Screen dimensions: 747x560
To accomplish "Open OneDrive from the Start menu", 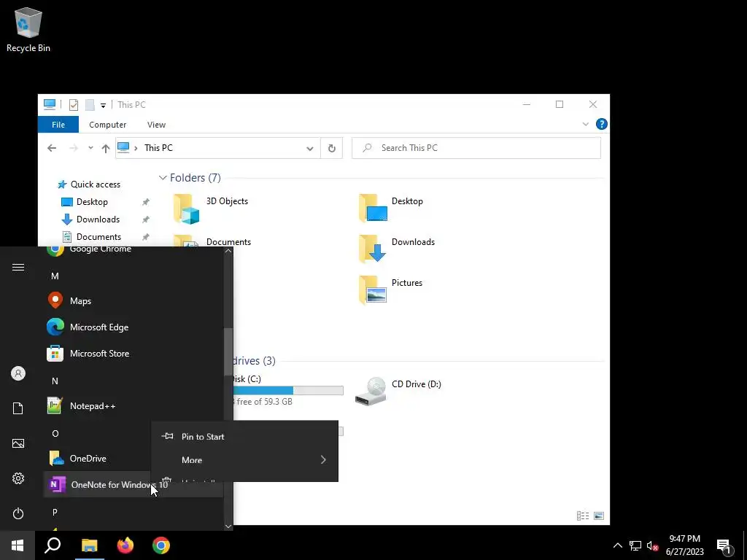I will tap(97, 458).
